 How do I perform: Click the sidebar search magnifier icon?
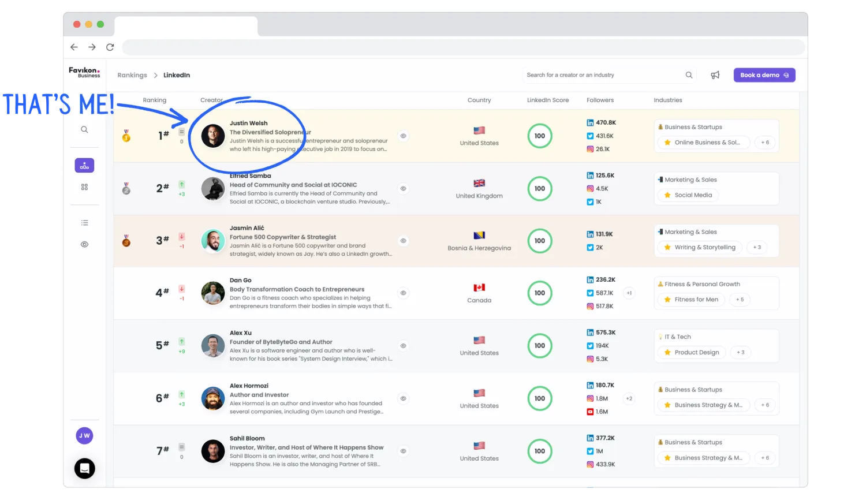click(84, 130)
